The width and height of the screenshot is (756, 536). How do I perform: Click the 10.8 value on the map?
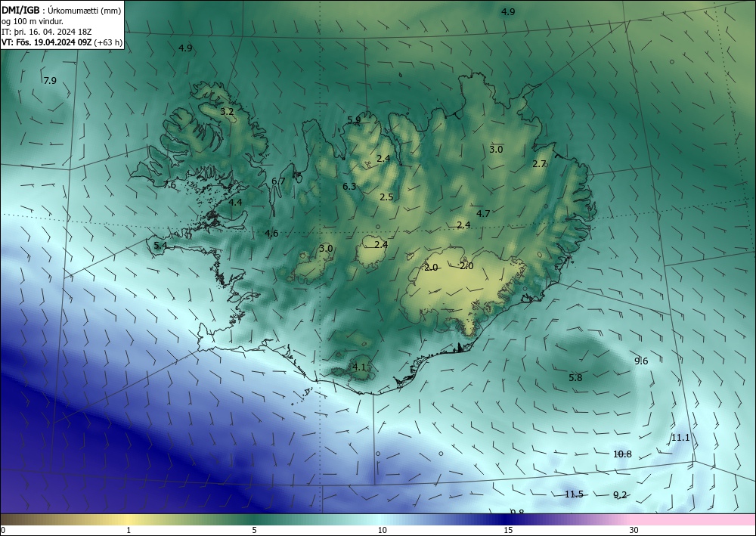pyautogui.click(x=622, y=454)
